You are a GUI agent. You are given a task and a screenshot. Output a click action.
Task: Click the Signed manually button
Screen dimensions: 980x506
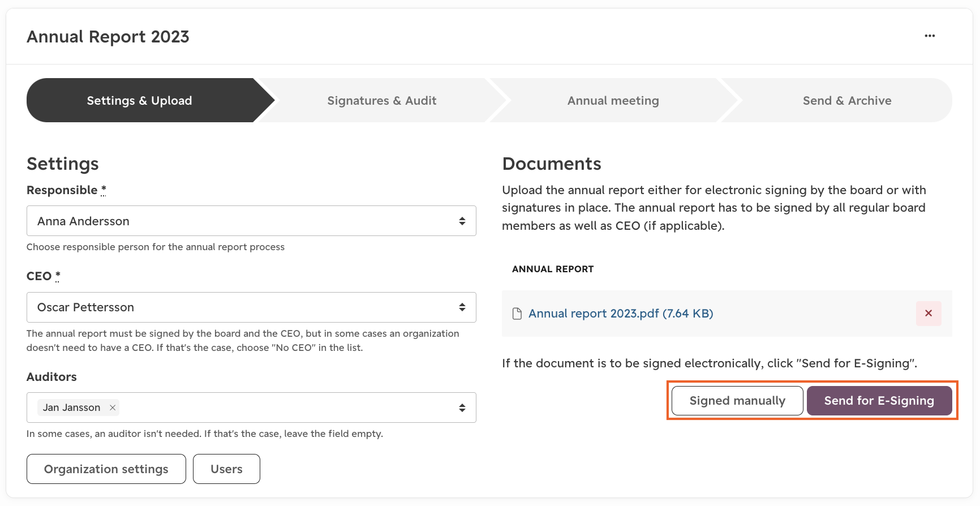737,401
